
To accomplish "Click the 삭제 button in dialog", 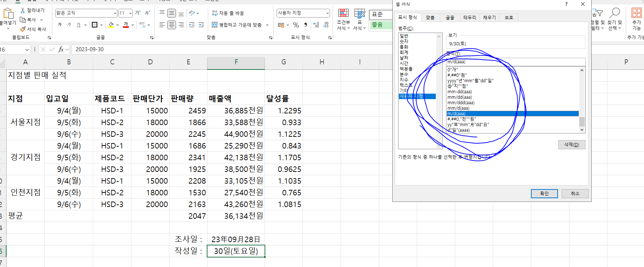I will (x=572, y=144).
